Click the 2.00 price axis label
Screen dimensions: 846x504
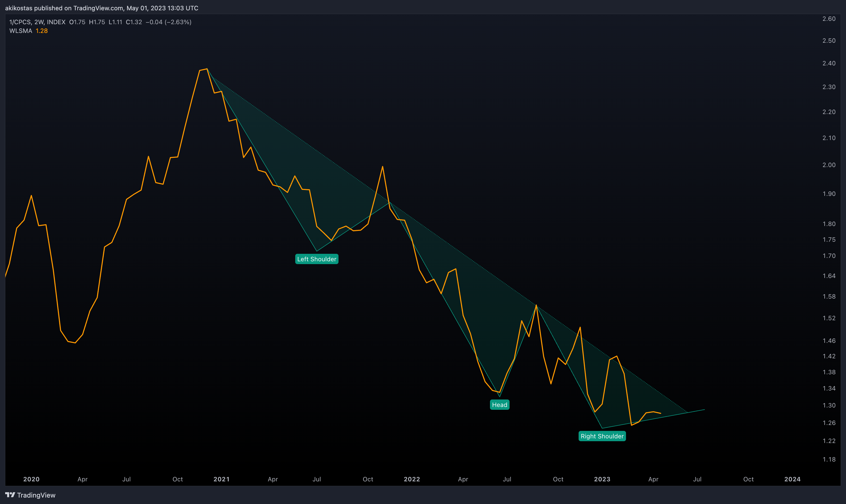pos(829,165)
